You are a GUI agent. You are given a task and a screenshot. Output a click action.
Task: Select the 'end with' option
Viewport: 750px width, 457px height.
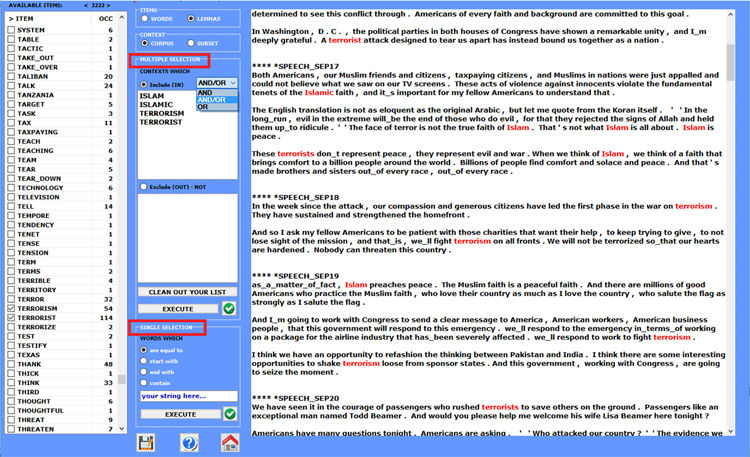click(x=143, y=372)
